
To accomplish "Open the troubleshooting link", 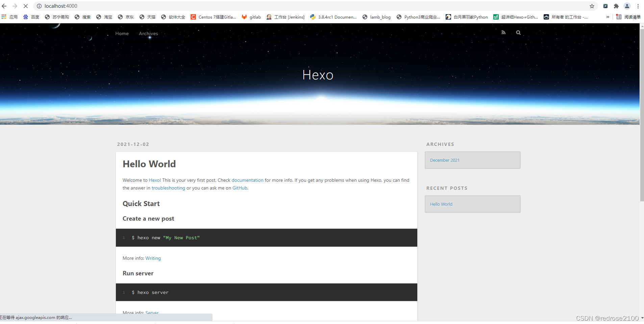I will 168,188.
